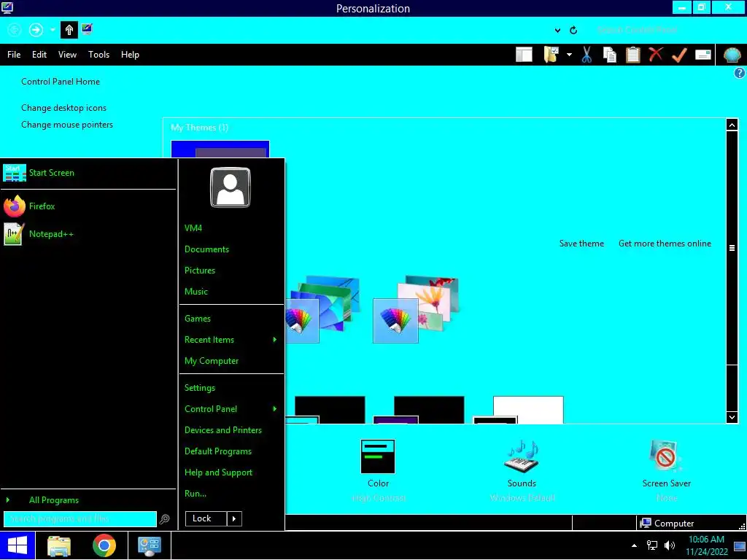Click Start menu search magnifier icon
Image resolution: width=747 pixels, height=560 pixels.
[x=165, y=519]
